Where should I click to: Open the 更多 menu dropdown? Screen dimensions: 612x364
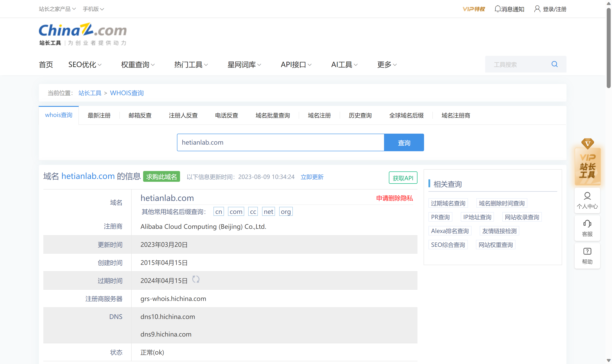click(387, 65)
